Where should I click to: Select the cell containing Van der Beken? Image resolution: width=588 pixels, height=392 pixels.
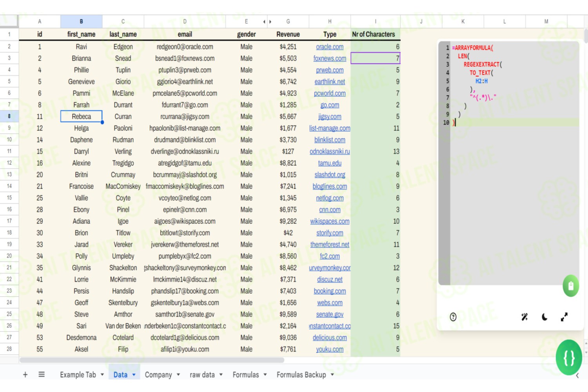pyautogui.click(x=123, y=326)
